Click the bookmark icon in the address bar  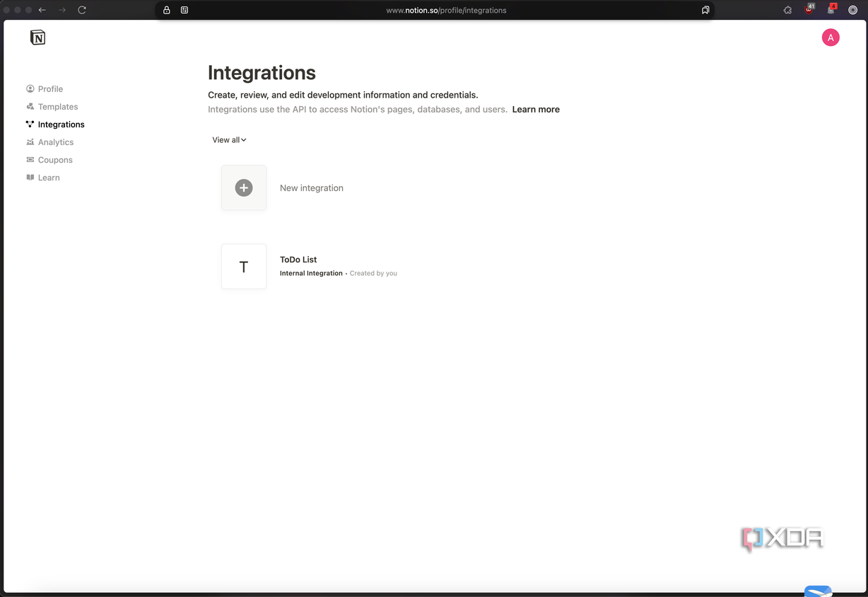[x=705, y=10]
